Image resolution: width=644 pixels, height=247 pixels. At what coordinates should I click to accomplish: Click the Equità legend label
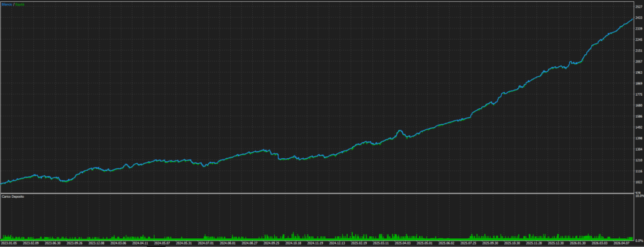tap(19, 4)
